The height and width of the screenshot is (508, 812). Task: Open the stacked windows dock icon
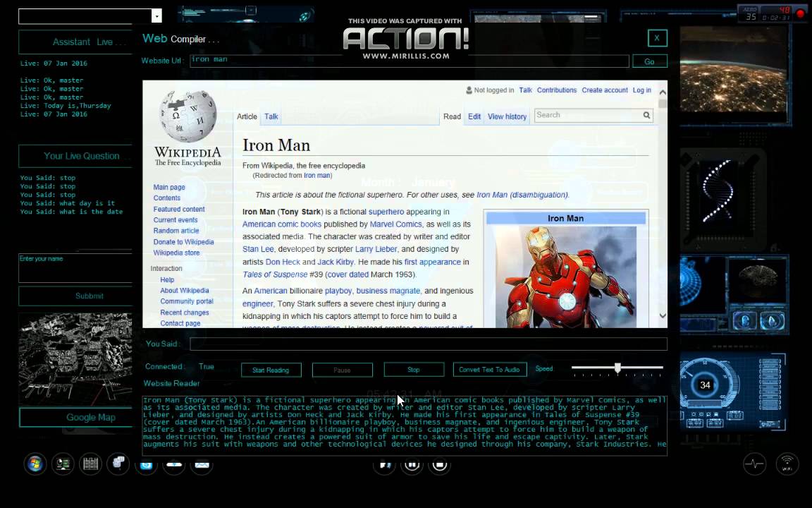point(118,463)
